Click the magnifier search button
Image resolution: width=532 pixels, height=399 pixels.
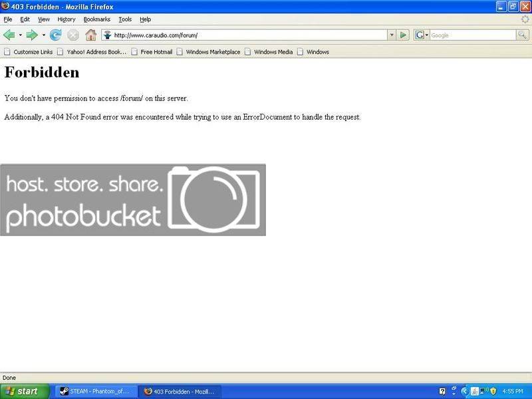(x=522, y=35)
